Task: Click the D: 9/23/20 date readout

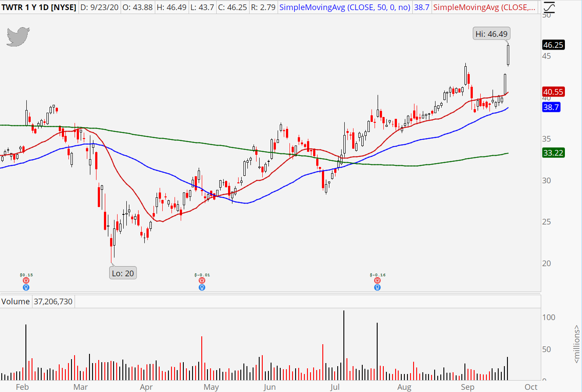Action: 100,7
